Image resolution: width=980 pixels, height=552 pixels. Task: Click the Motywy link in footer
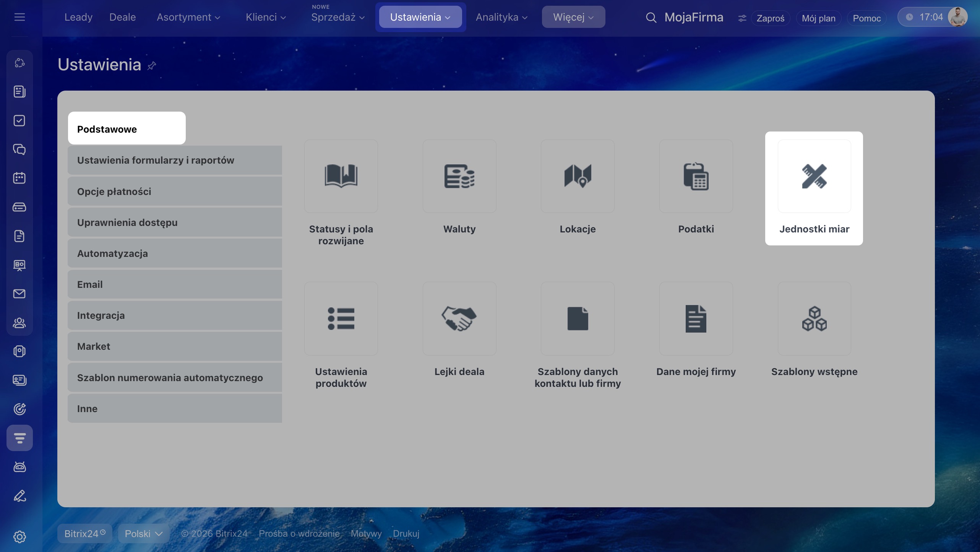(366, 534)
